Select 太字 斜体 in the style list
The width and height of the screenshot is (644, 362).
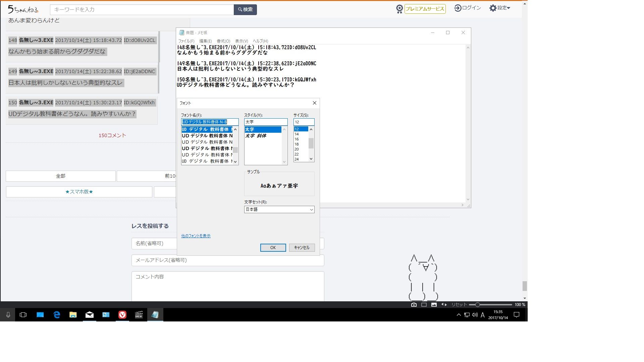pyautogui.click(x=256, y=136)
